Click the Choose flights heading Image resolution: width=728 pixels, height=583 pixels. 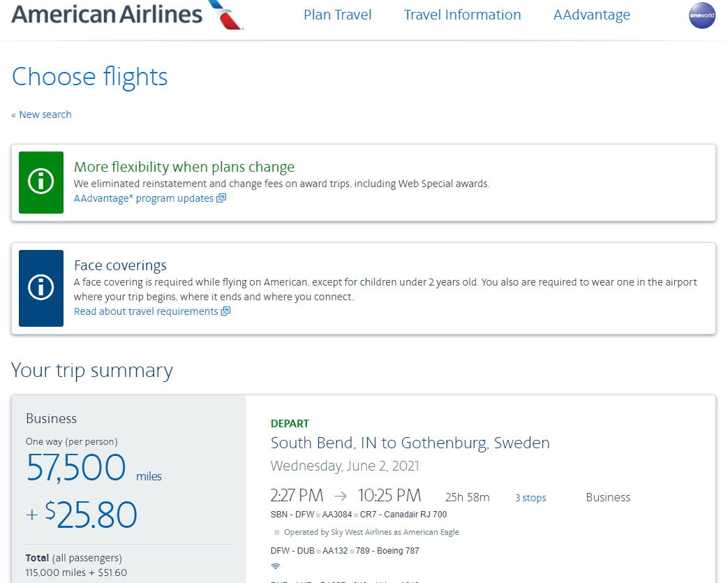tap(89, 77)
